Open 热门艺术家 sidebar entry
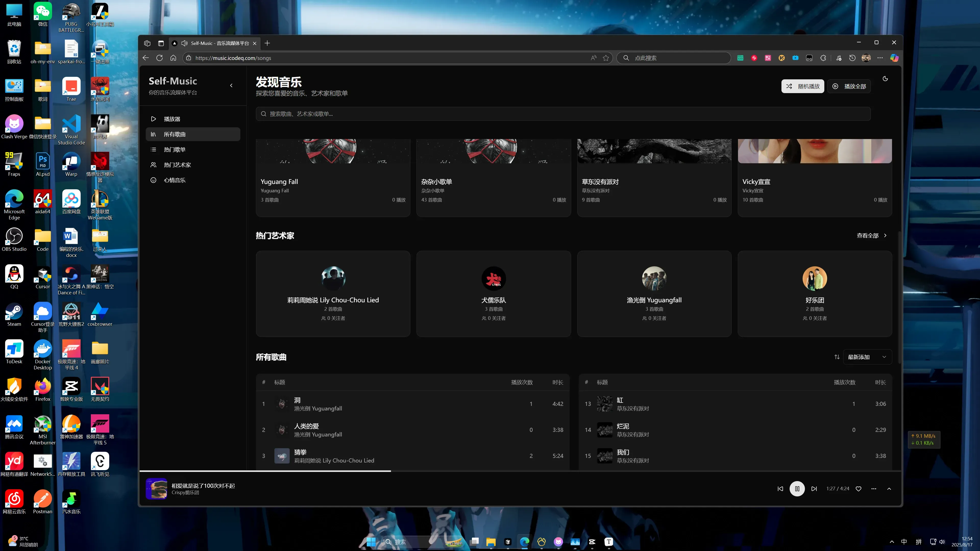Viewport: 980px width, 551px height. click(x=177, y=165)
